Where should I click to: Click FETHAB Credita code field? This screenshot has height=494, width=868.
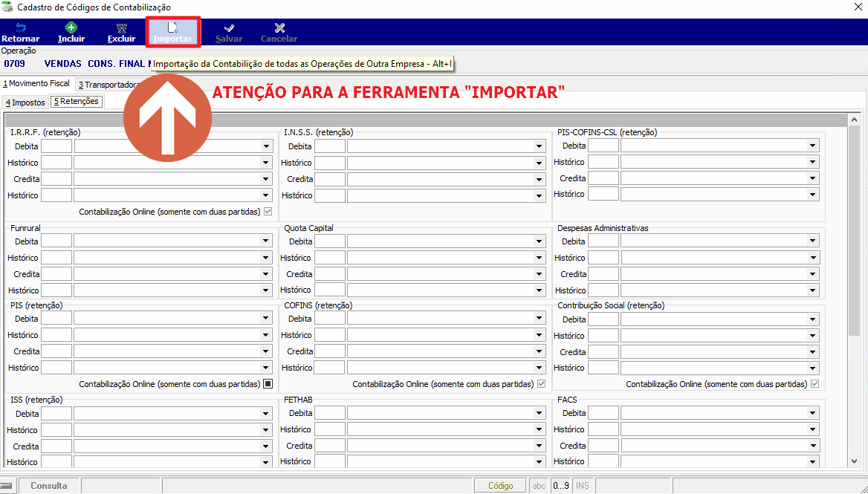330,446
